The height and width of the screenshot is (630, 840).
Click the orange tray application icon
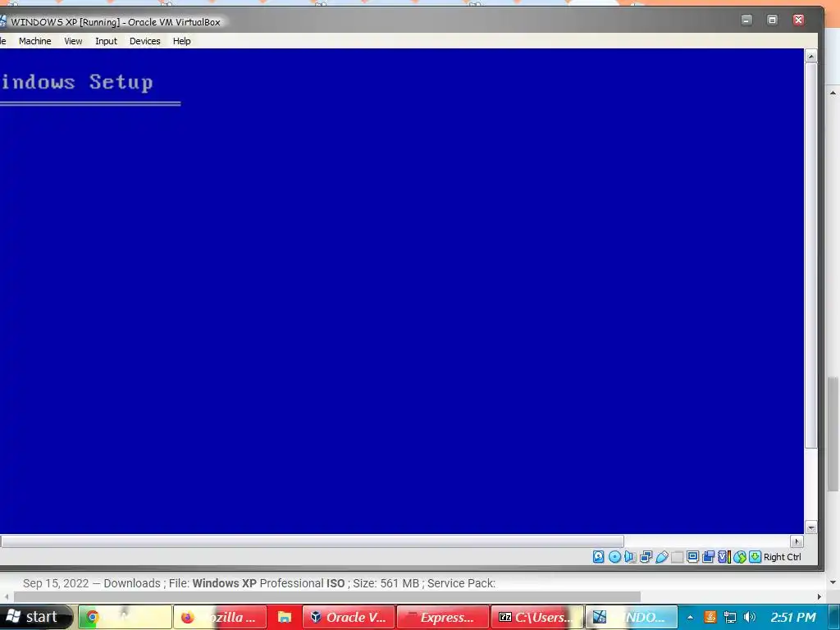(x=710, y=618)
